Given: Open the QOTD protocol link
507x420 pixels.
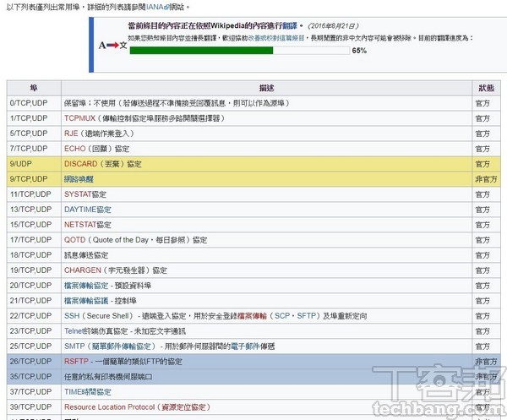Looking at the screenshot, I should (74, 240).
